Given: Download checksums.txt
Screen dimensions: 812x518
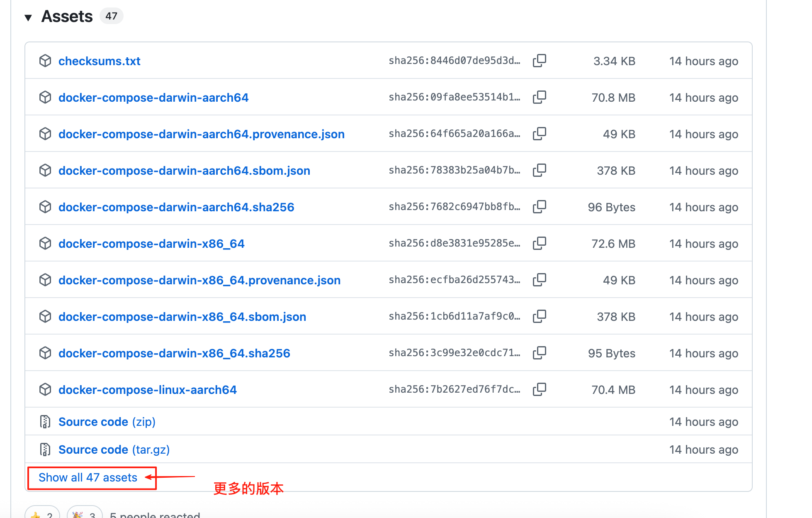Looking at the screenshot, I should click(x=100, y=61).
